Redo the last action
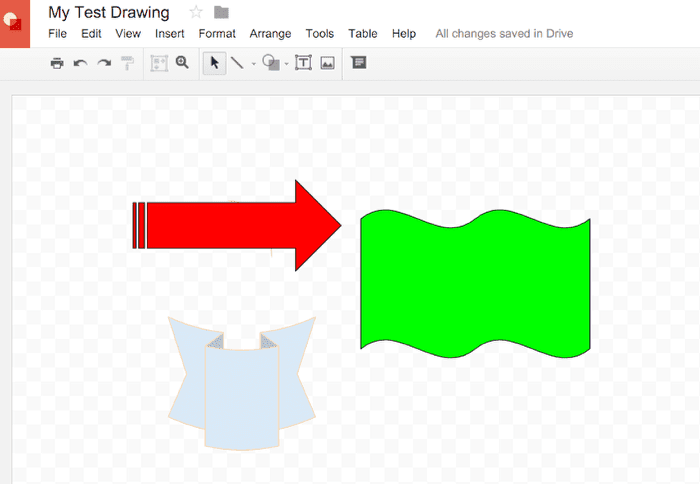700x484 pixels. [x=104, y=63]
